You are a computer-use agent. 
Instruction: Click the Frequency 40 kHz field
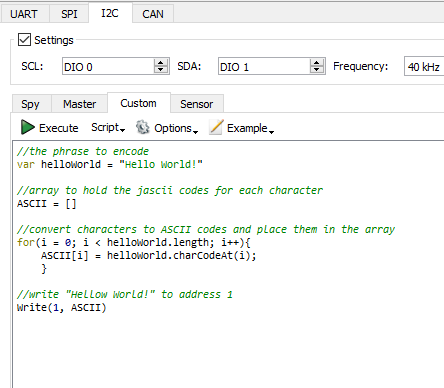(424, 67)
